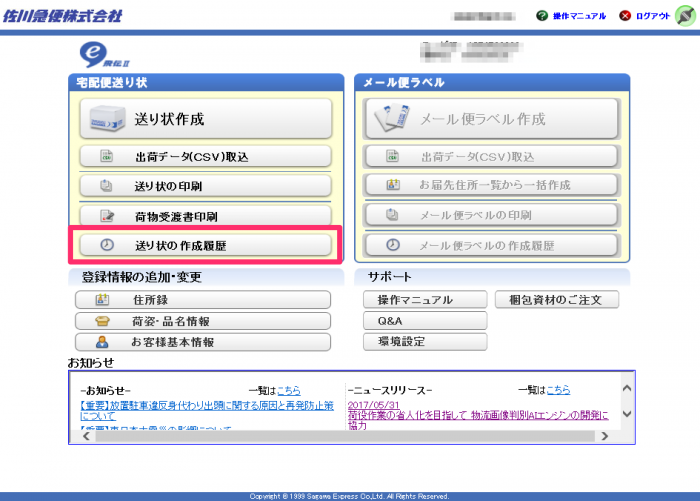Click address book icon beside お届先住所一覧から一括作成
The image size is (700, 501).
[x=393, y=184]
